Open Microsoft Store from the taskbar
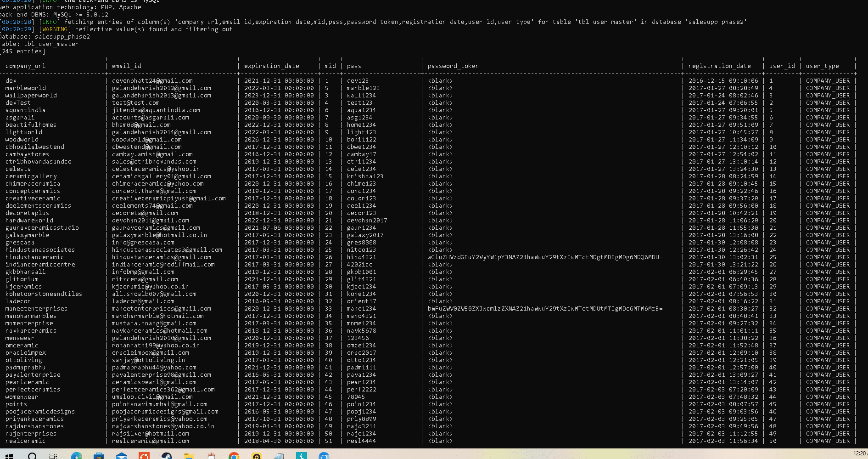The width and height of the screenshot is (868, 459). point(99,455)
